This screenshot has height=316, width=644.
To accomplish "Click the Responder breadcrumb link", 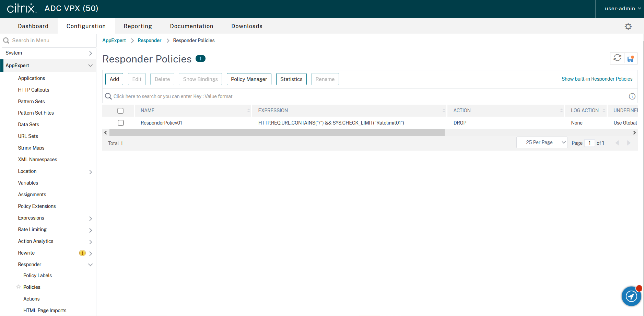I will click(x=150, y=40).
